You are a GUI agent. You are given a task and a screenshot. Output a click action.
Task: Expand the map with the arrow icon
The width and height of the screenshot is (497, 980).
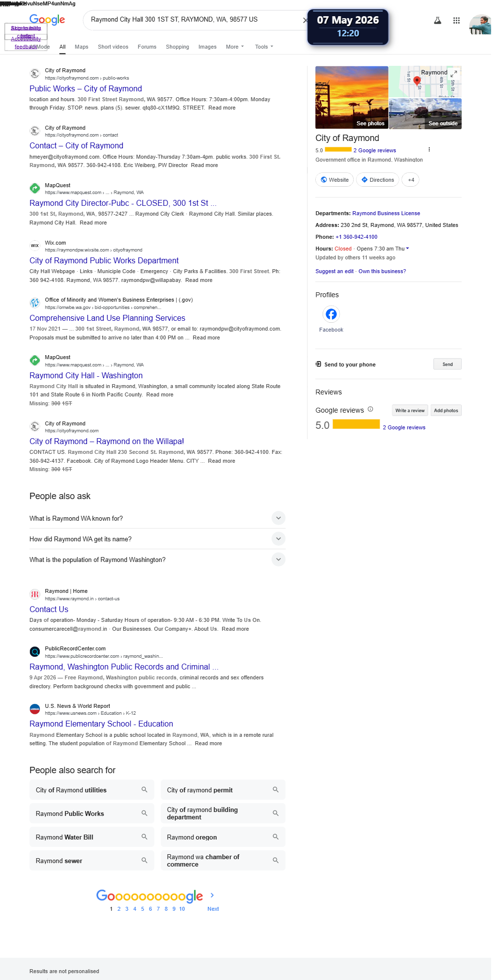click(x=455, y=73)
